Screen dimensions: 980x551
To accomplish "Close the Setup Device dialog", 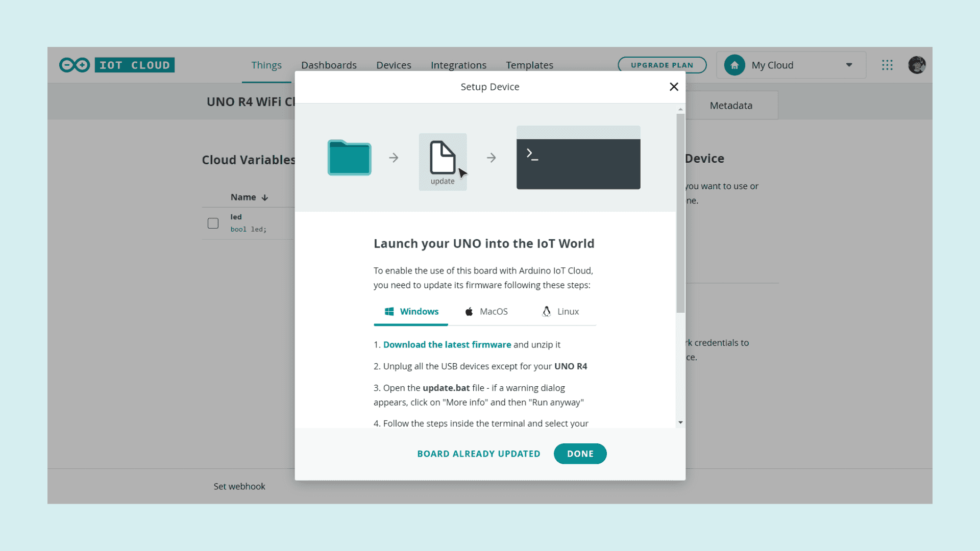I will click(x=674, y=87).
